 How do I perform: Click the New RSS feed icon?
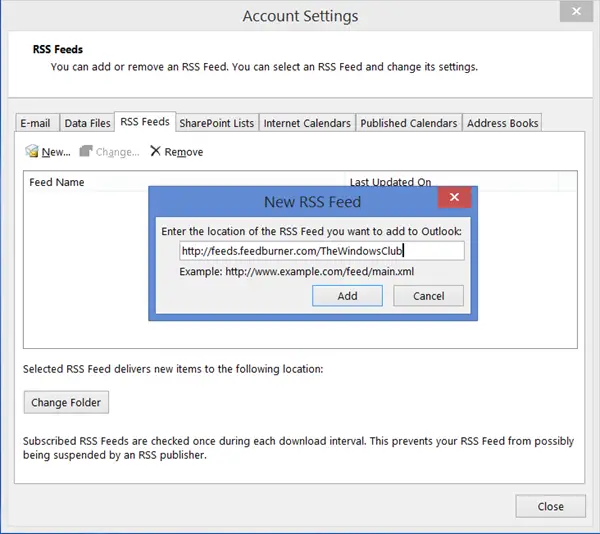[x=32, y=152]
